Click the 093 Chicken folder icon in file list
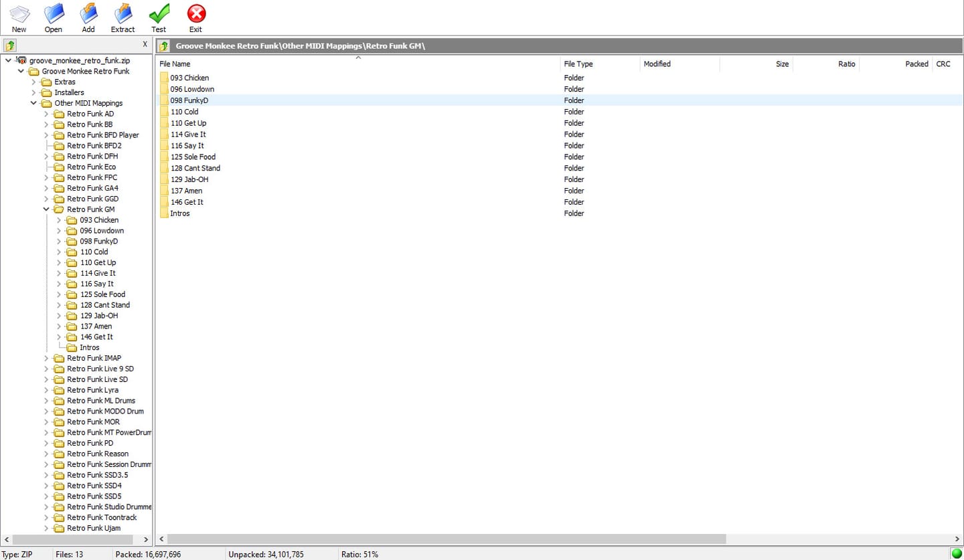 coord(164,78)
